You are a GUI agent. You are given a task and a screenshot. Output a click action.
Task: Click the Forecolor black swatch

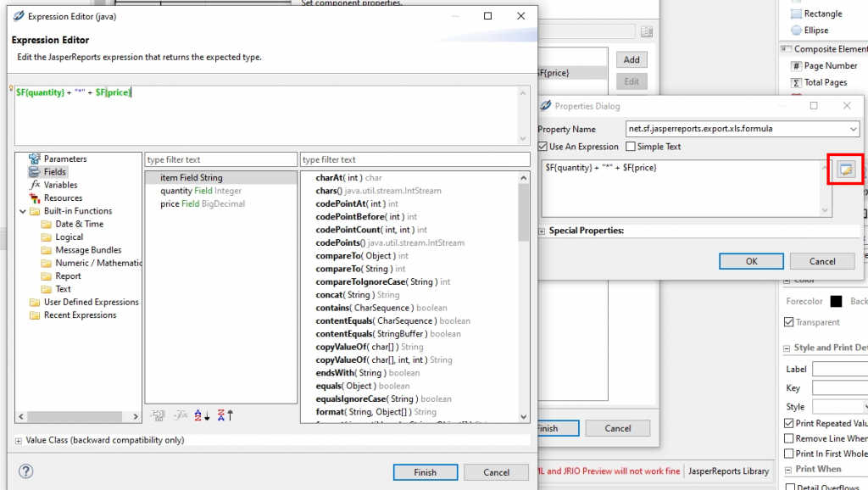pyautogui.click(x=836, y=301)
